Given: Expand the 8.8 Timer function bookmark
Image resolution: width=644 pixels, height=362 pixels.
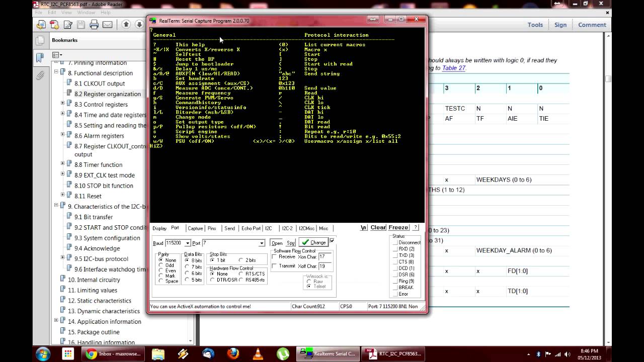Looking at the screenshot, I should [63, 164].
